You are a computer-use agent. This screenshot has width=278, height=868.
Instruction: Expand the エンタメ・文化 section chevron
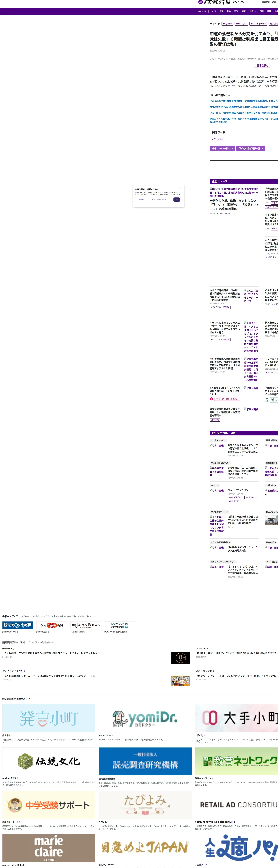point(225,440)
